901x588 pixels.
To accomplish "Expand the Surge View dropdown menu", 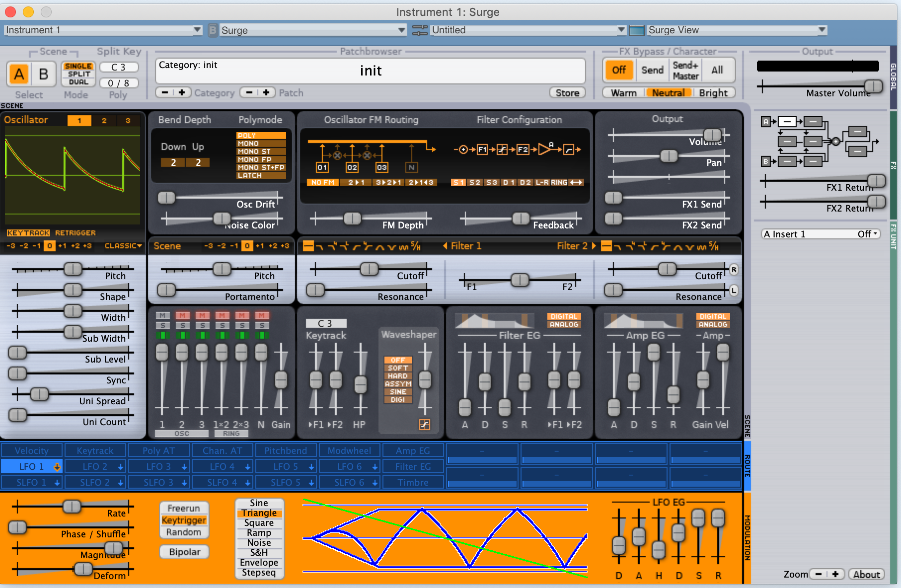I will point(737,30).
